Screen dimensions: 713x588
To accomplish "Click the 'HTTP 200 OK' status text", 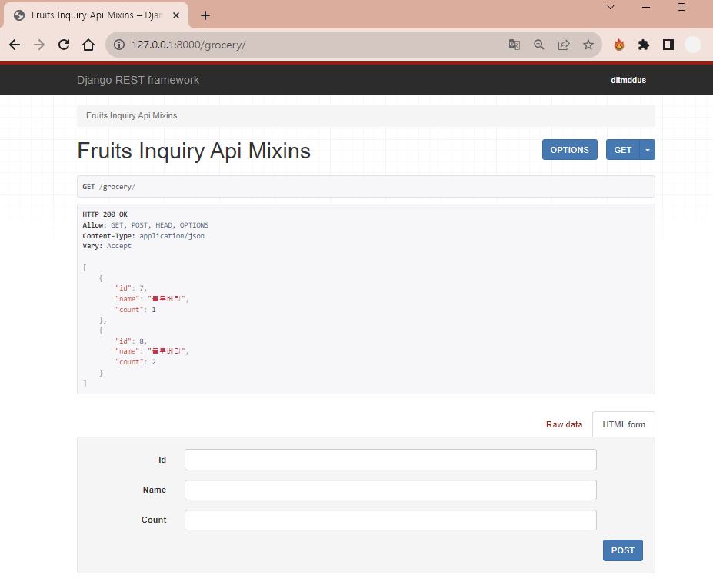I will click(105, 214).
